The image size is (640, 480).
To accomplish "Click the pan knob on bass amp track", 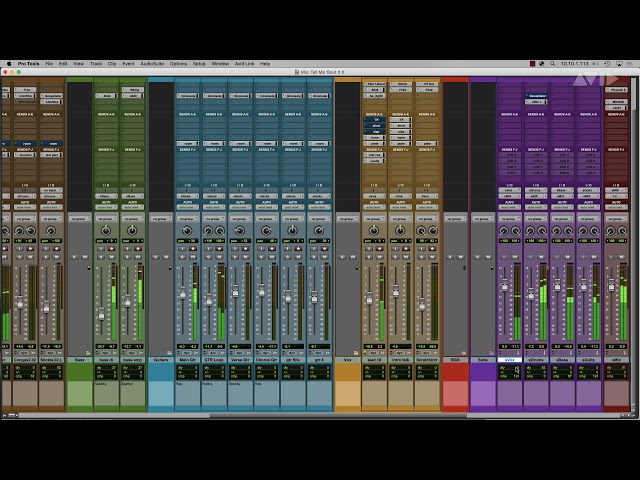I will (132, 231).
